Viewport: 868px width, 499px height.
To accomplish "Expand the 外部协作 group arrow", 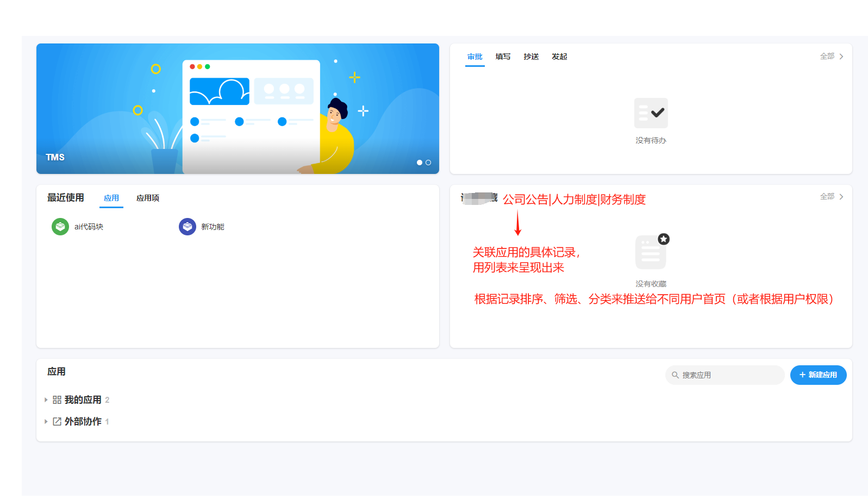I will click(46, 422).
